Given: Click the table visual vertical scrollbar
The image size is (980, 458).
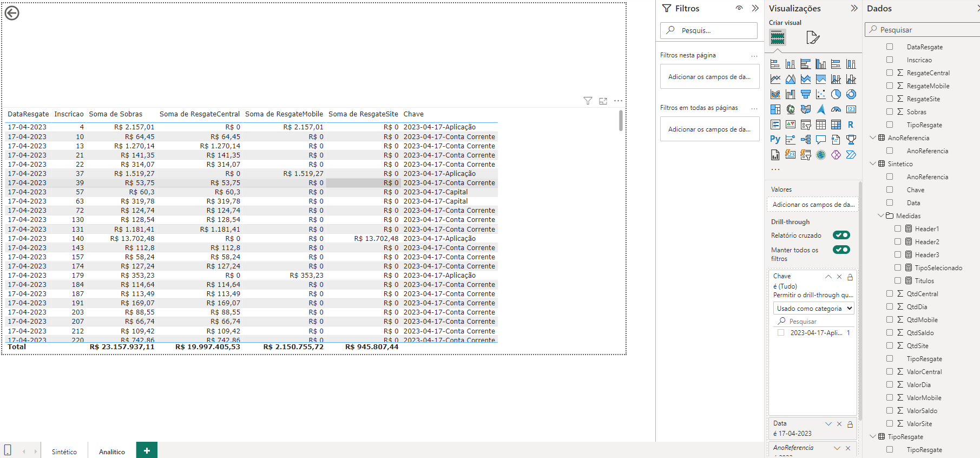Looking at the screenshot, I should pos(621,120).
